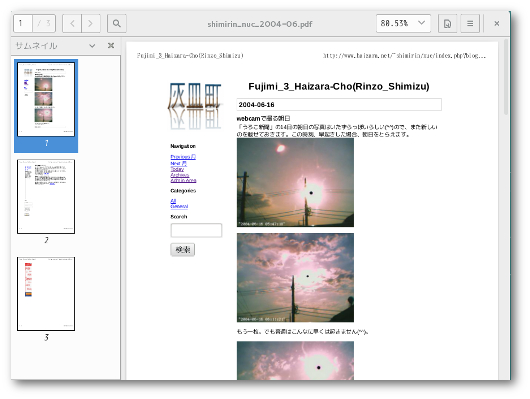The width and height of the screenshot is (530, 399).
Task: Click the 灰皿町 logo image
Action: (195, 106)
